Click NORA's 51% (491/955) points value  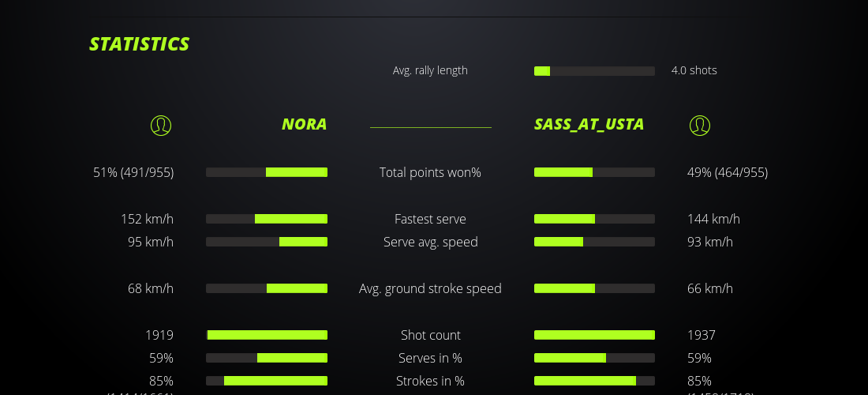click(133, 172)
